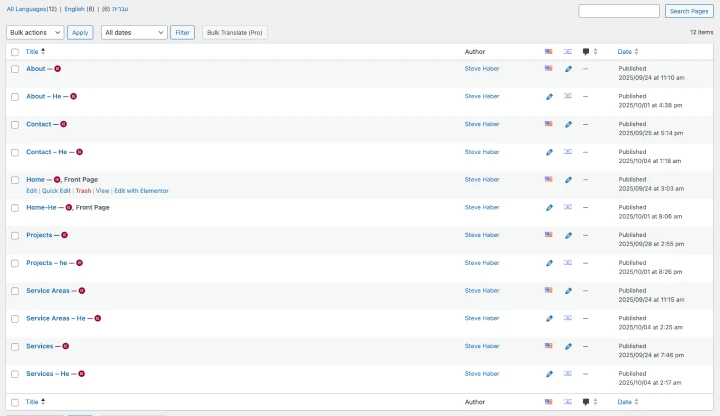The image size is (720, 416).
Task: Open the Bulk actions dropdown
Action: 35,32
